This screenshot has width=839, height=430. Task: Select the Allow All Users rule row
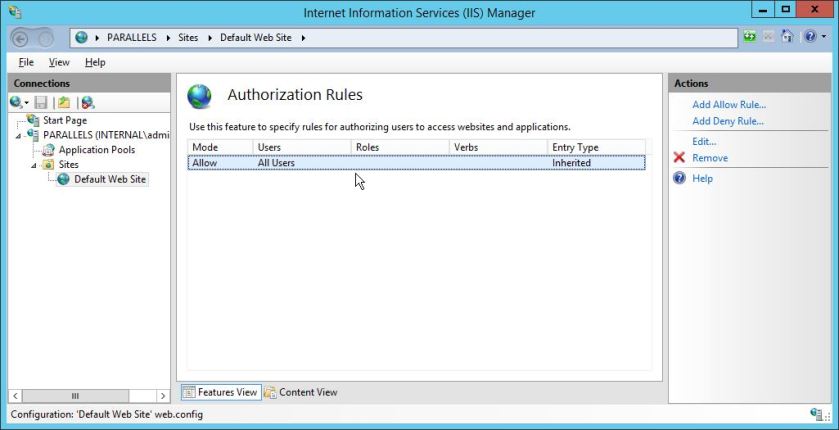[x=416, y=163]
